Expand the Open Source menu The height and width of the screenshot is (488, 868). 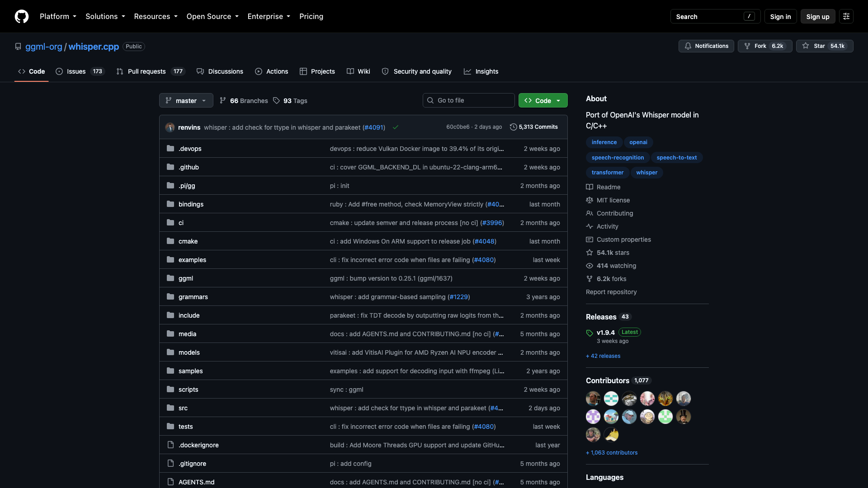point(212,16)
